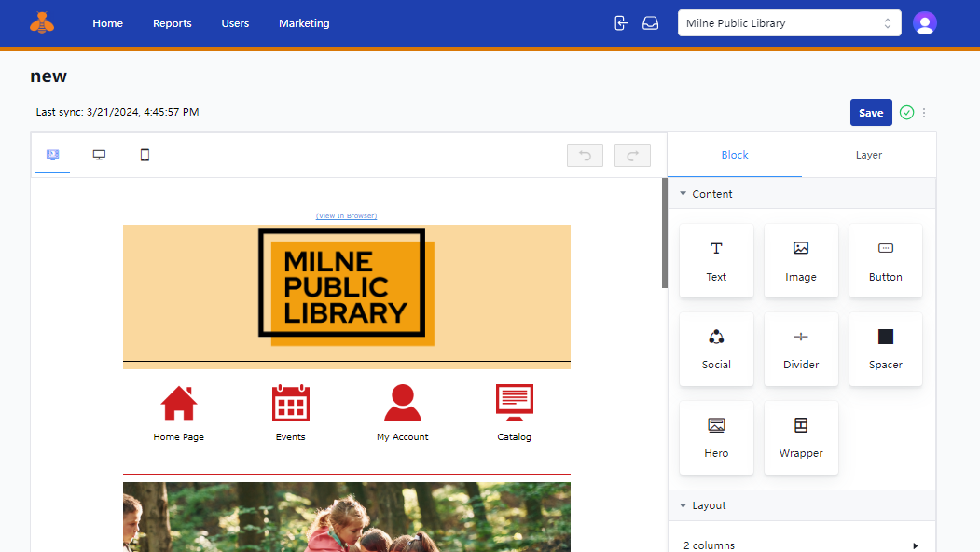Switch to the Block tab
Image resolution: width=980 pixels, height=552 pixels.
pyautogui.click(x=735, y=155)
